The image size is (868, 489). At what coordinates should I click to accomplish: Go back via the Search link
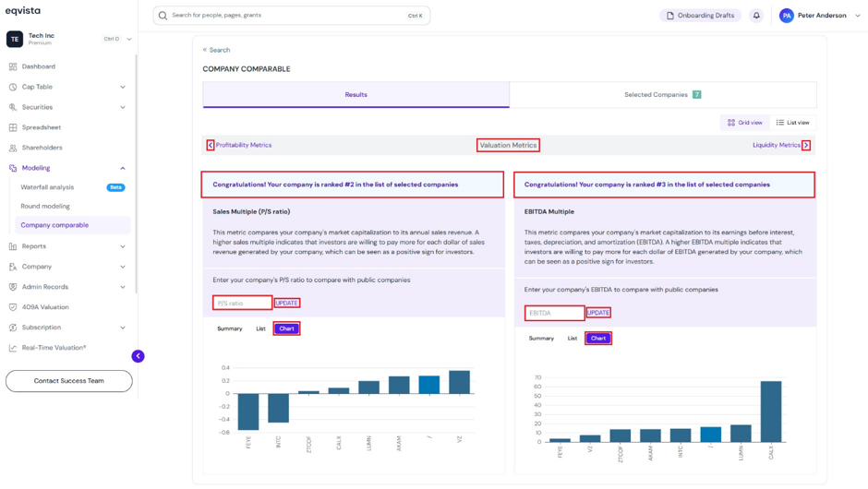pos(216,50)
